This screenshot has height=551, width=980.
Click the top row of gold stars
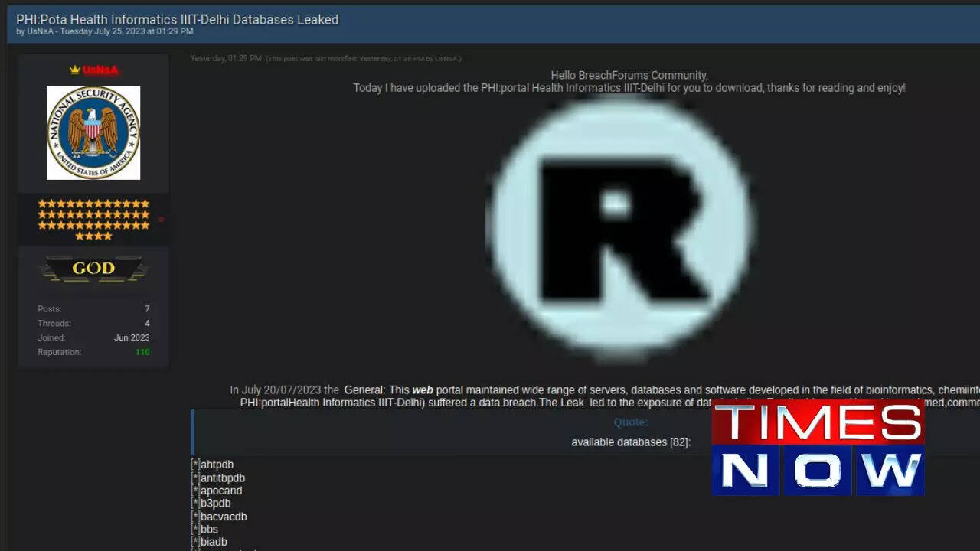pyautogui.click(x=93, y=204)
